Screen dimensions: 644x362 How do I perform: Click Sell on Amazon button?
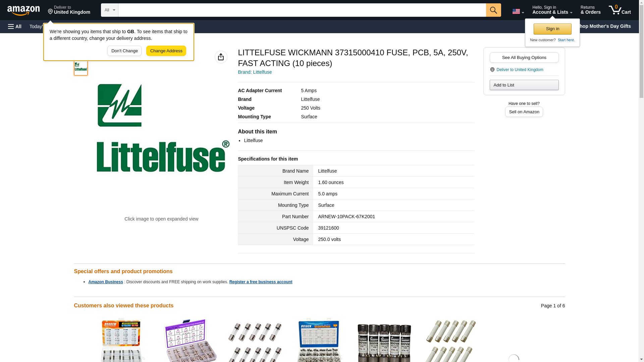pos(524,112)
